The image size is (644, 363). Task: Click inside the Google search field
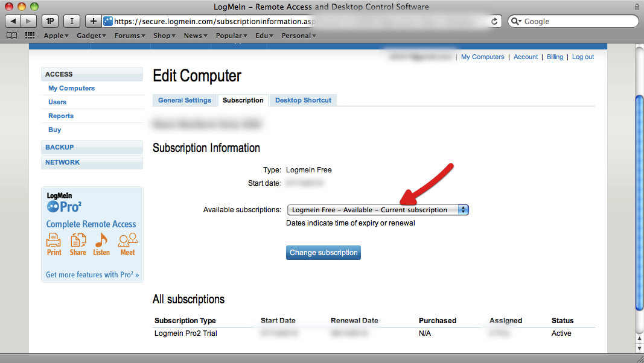point(567,21)
